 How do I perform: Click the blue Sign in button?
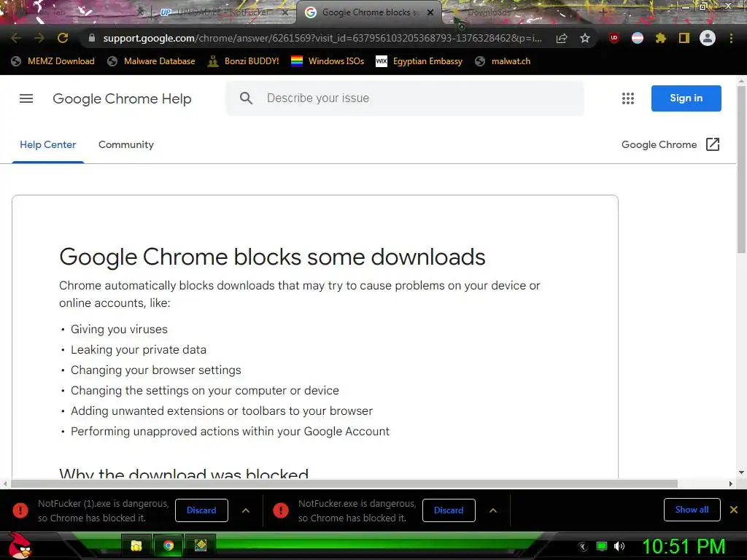coord(686,98)
